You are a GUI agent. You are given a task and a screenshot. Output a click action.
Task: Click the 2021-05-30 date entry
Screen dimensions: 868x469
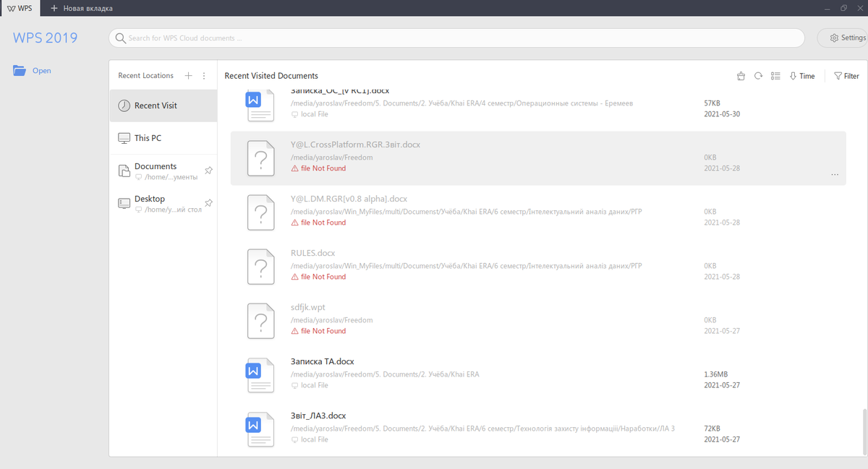click(x=722, y=114)
